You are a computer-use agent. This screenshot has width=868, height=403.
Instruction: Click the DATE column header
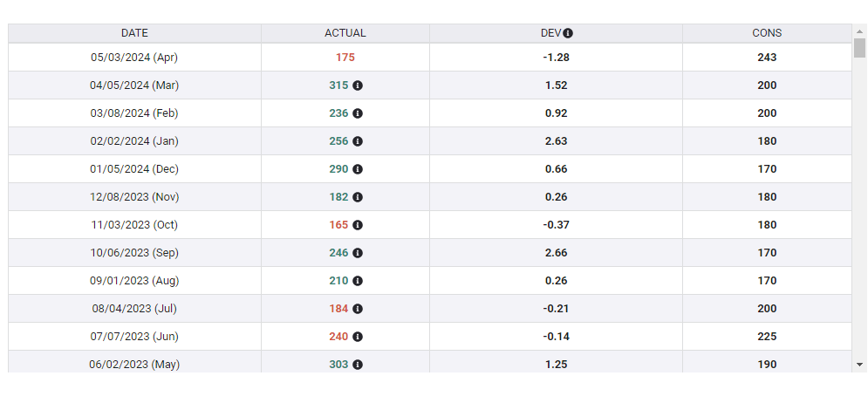(134, 33)
